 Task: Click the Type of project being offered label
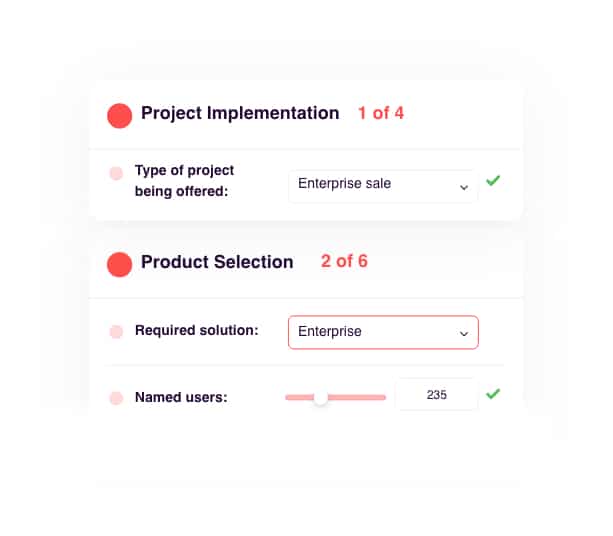185,181
